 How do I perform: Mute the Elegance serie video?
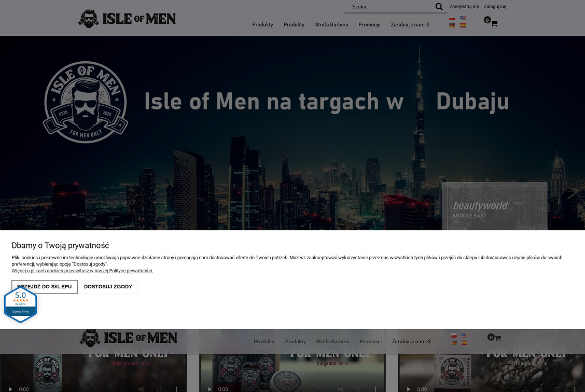tap(340, 389)
